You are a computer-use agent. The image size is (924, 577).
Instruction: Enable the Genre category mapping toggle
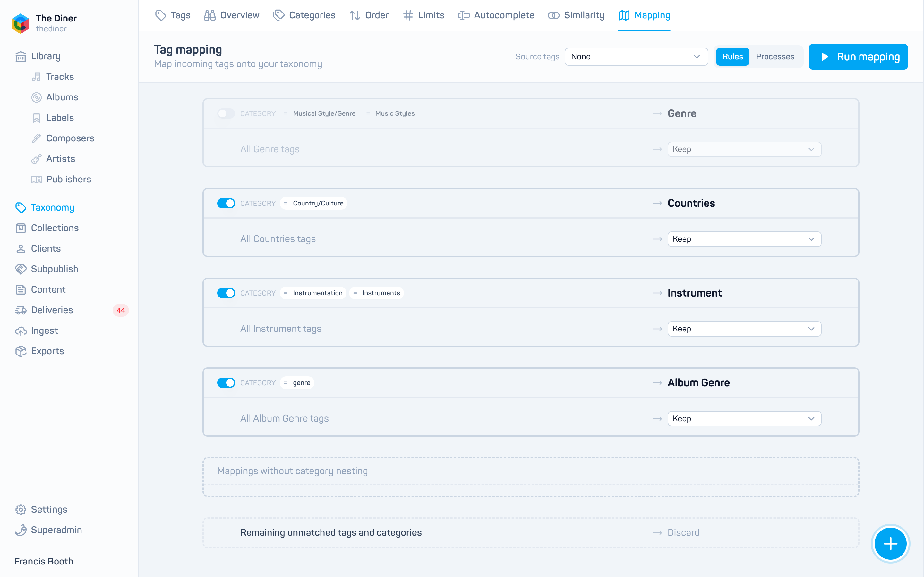tap(226, 113)
